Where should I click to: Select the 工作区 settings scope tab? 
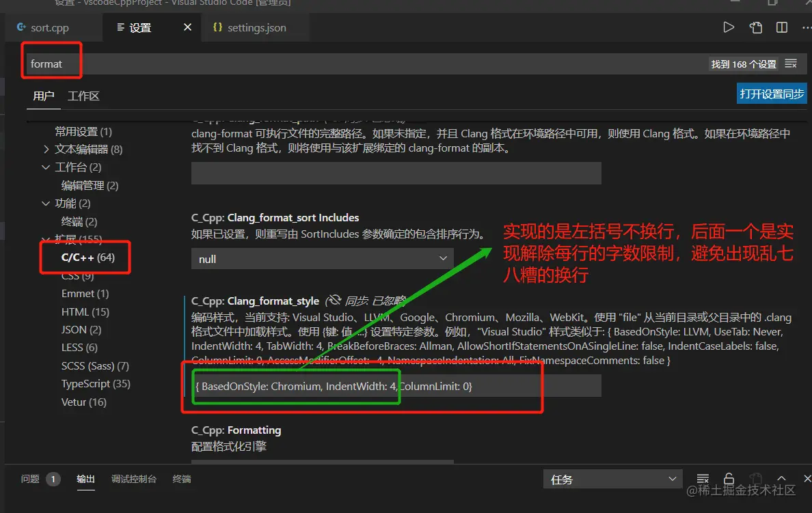coord(83,96)
